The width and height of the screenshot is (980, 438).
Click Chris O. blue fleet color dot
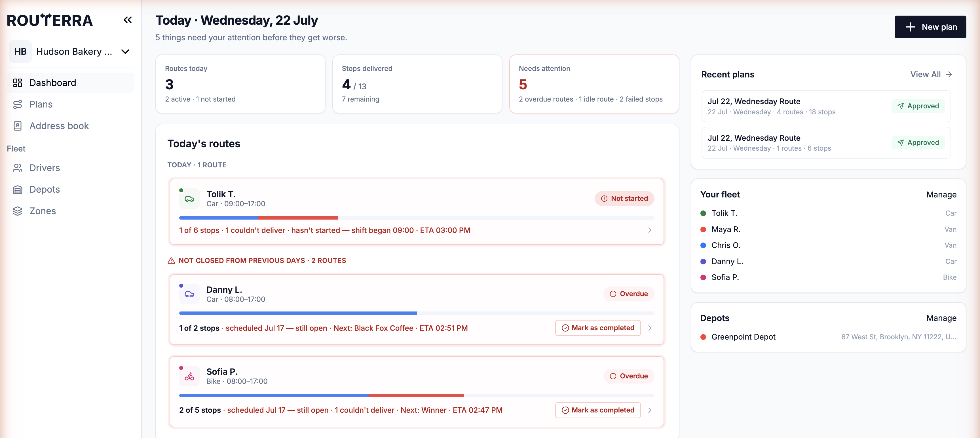[703, 245]
